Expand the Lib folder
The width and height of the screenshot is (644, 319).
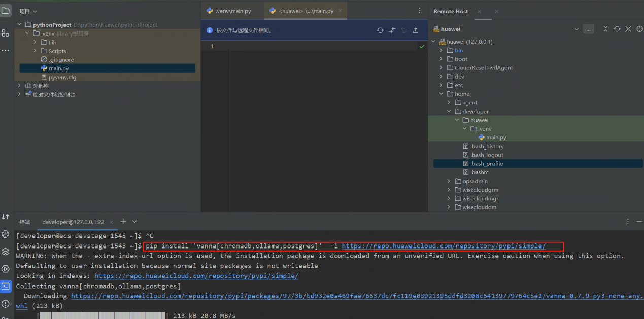[x=35, y=42]
